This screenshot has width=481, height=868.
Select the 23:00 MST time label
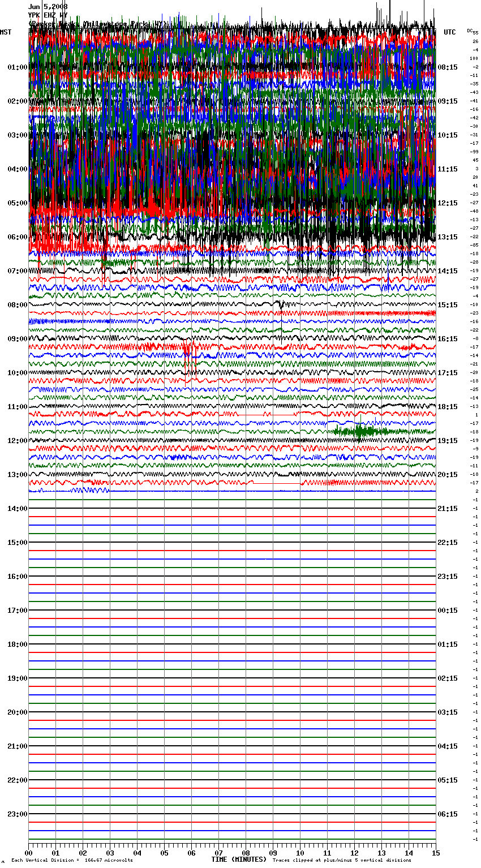coord(18,814)
